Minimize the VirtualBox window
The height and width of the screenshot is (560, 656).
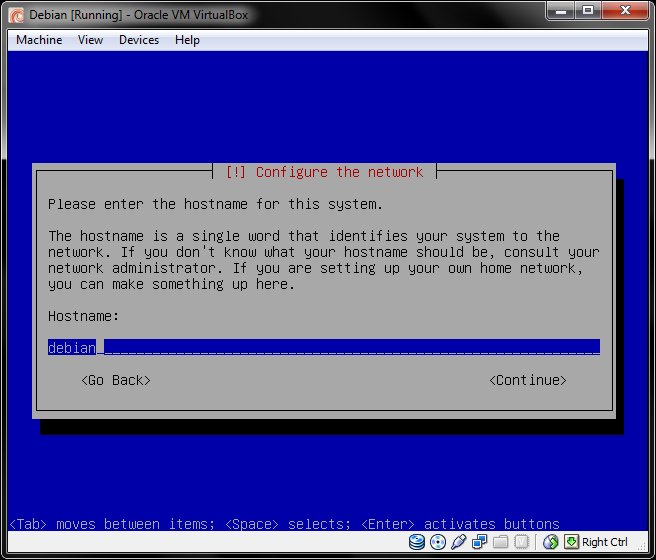561,10
